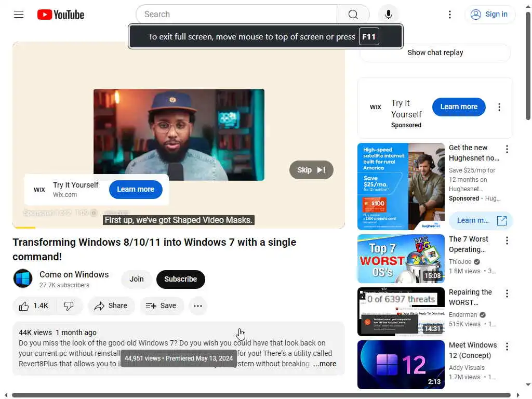Open options for The 7 Worst Operating video

(507, 241)
